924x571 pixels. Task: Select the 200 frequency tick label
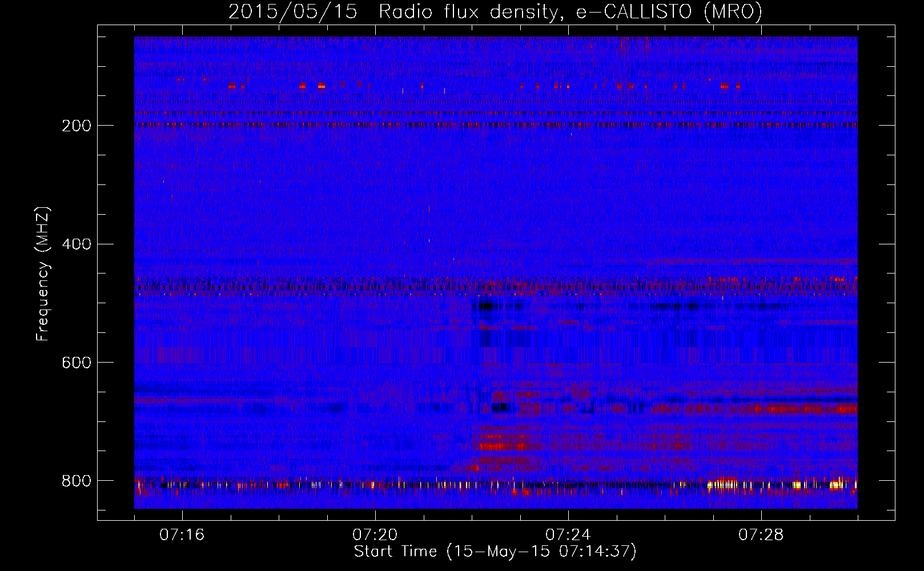tap(76, 126)
